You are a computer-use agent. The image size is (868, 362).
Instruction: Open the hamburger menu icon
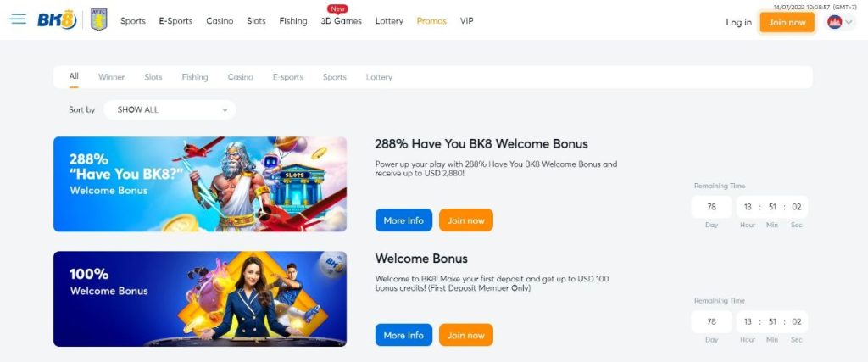[x=18, y=19]
